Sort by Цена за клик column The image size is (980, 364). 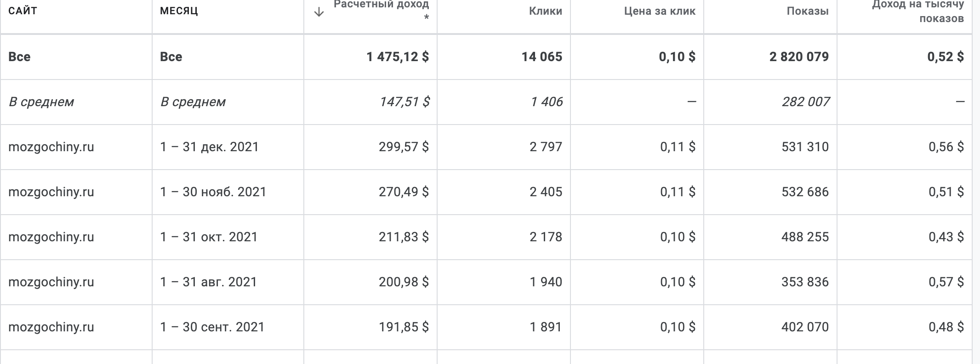pyautogui.click(x=660, y=11)
